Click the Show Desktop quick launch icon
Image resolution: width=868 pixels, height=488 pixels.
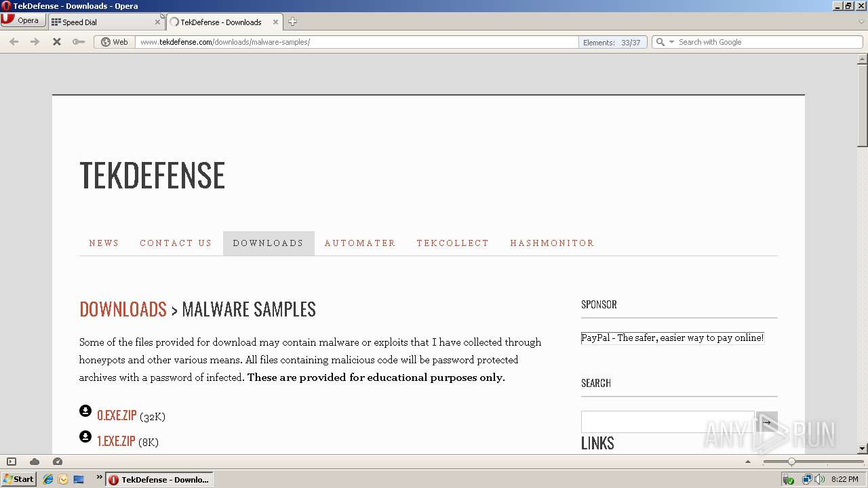click(79, 479)
